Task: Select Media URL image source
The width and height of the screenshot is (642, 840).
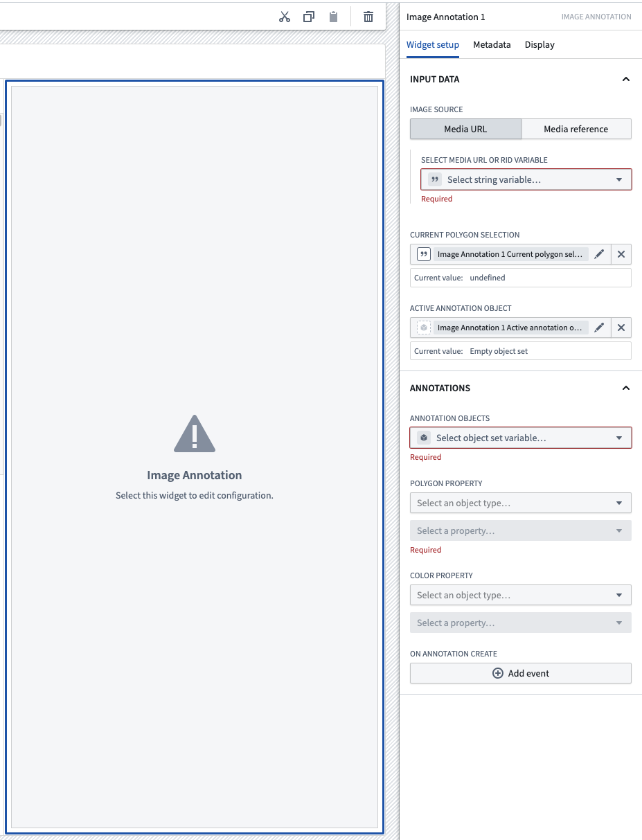Action: point(465,129)
